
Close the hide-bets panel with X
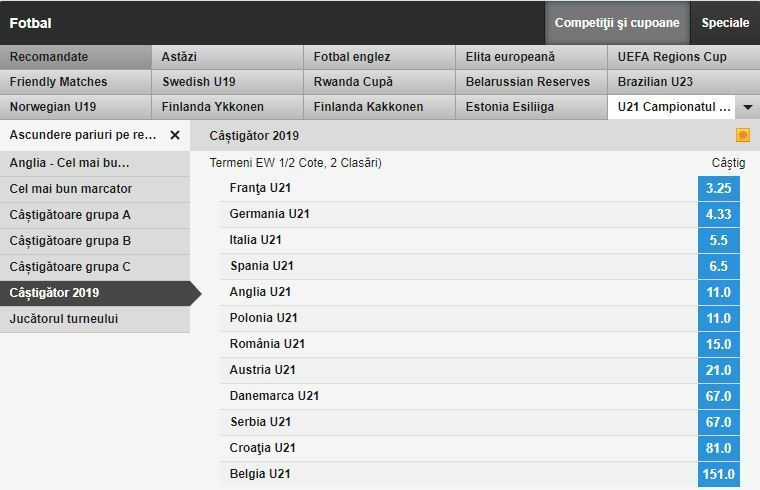[175, 135]
